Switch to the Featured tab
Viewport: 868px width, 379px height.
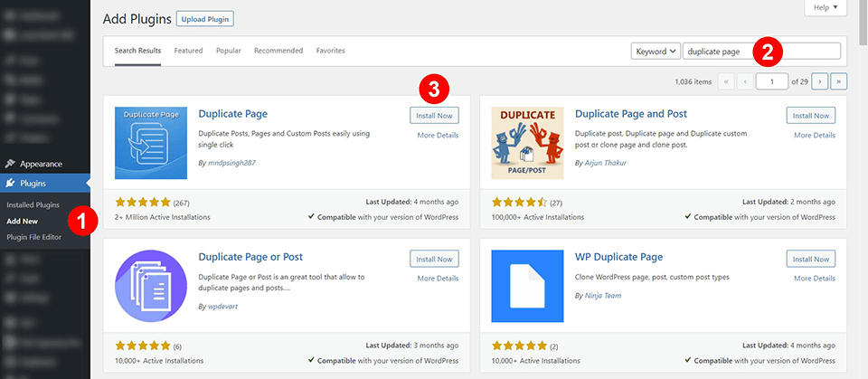[188, 51]
